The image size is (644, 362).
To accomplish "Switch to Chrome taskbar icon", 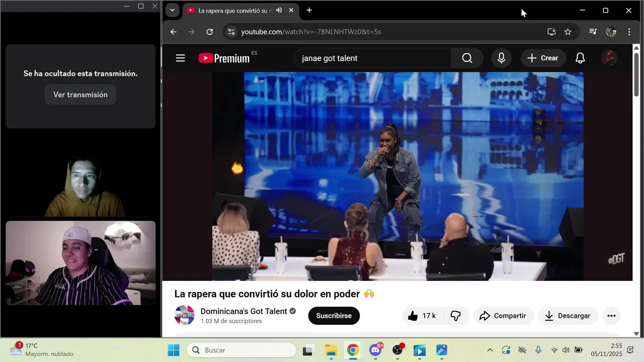I will pyautogui.click(x=353, y=350).
